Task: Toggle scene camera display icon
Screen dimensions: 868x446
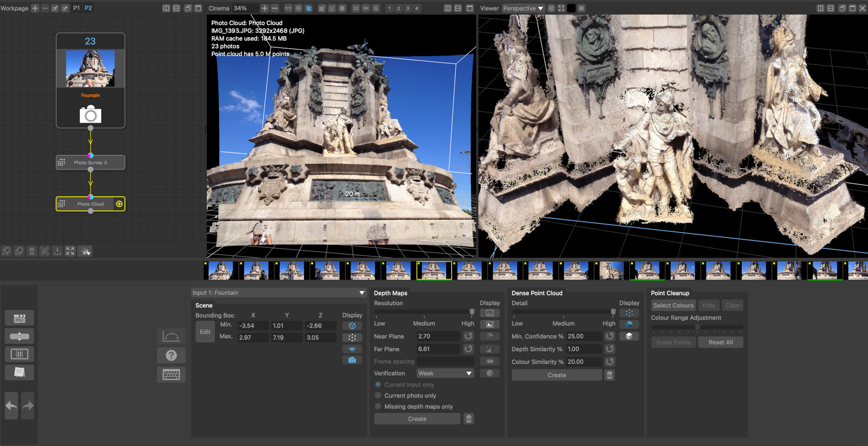Action: [352, 360]
